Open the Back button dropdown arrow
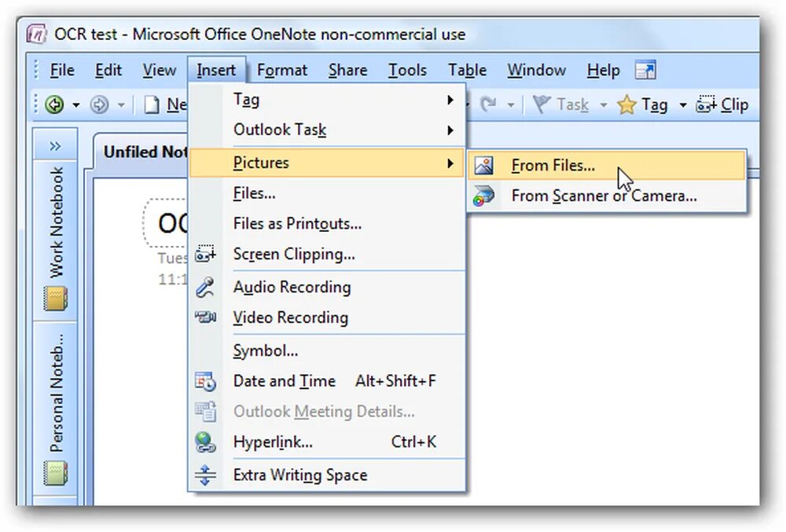Image resolution: width=786 pixels, height=532 pixels. click(75, 105)
